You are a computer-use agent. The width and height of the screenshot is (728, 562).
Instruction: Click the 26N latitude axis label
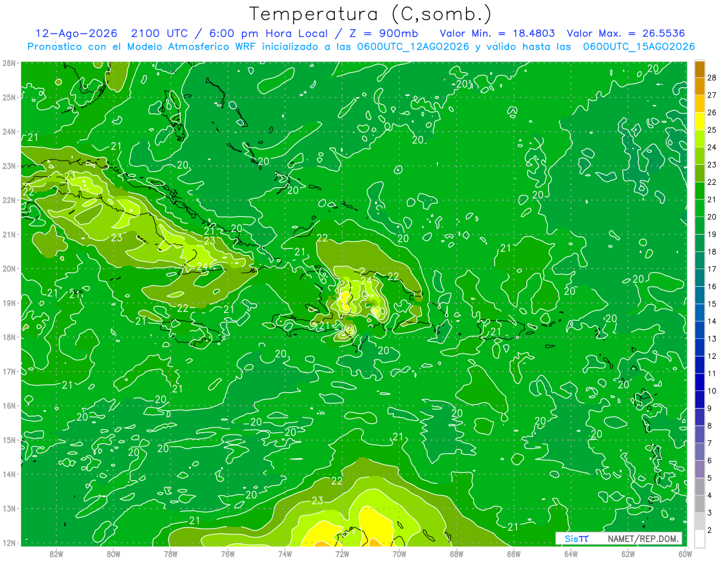(x=8, y=63)
